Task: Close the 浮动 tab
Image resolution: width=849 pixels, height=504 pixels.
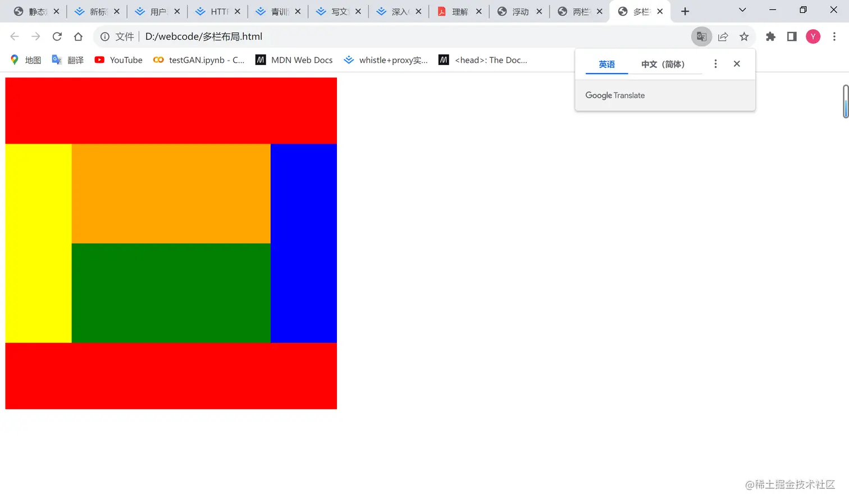Action: [x=539, y=11]
